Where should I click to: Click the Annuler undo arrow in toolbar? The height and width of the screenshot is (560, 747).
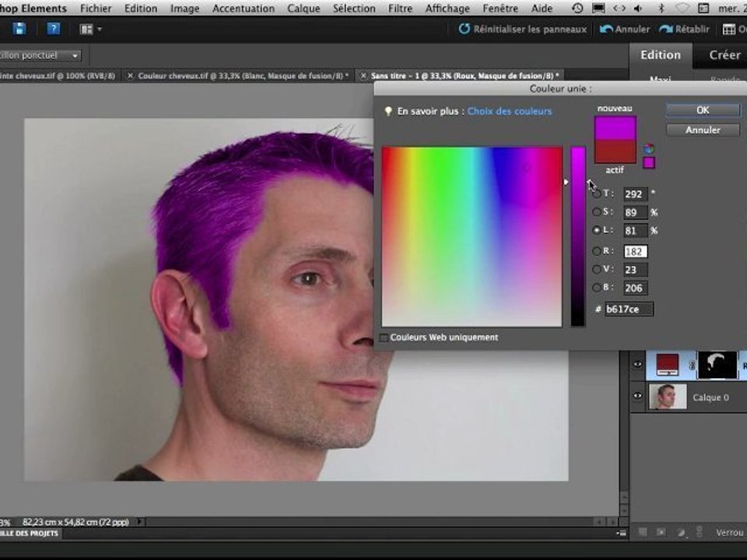tap(606, 29)
